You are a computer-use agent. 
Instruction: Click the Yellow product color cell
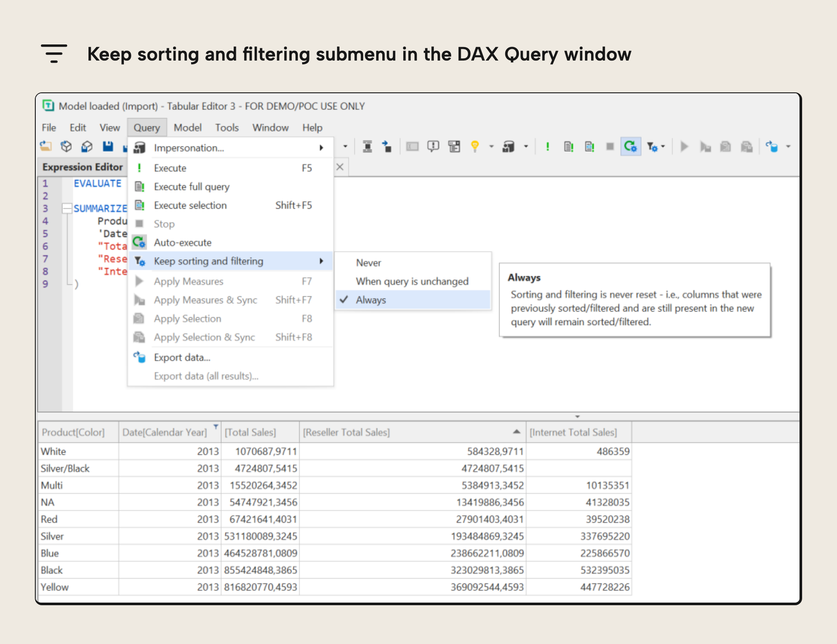pyautogui.click(x=78, y=587)
